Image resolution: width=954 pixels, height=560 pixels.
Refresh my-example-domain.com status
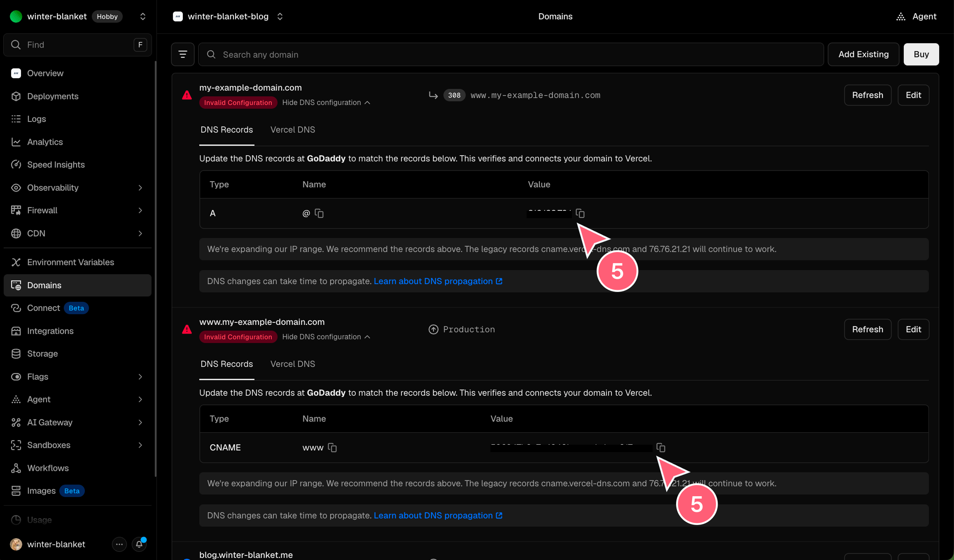[868, 95]
